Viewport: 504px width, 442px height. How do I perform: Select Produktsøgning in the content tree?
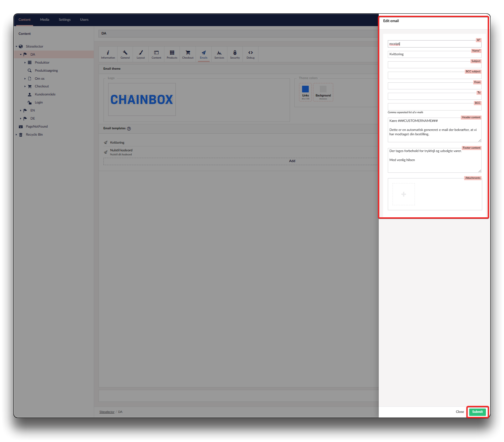[46, 71]
